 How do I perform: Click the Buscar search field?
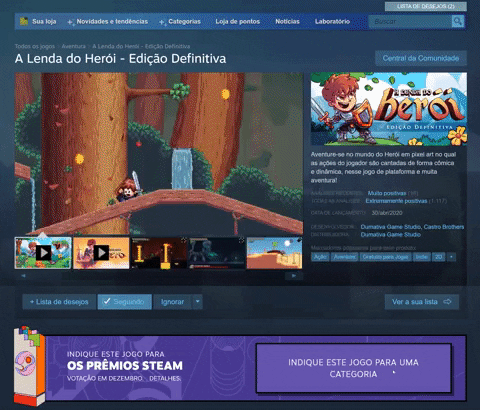click(410, 22)
